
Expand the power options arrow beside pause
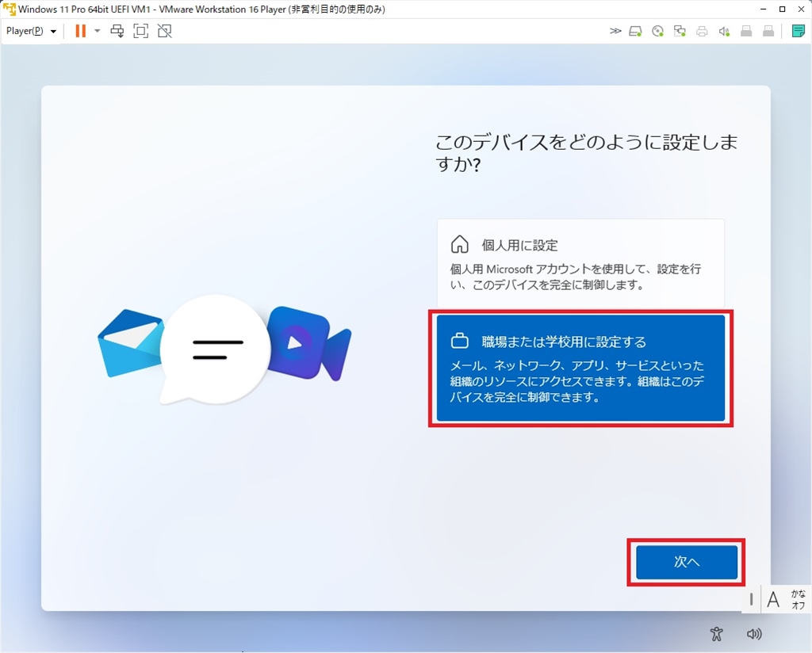97,31
